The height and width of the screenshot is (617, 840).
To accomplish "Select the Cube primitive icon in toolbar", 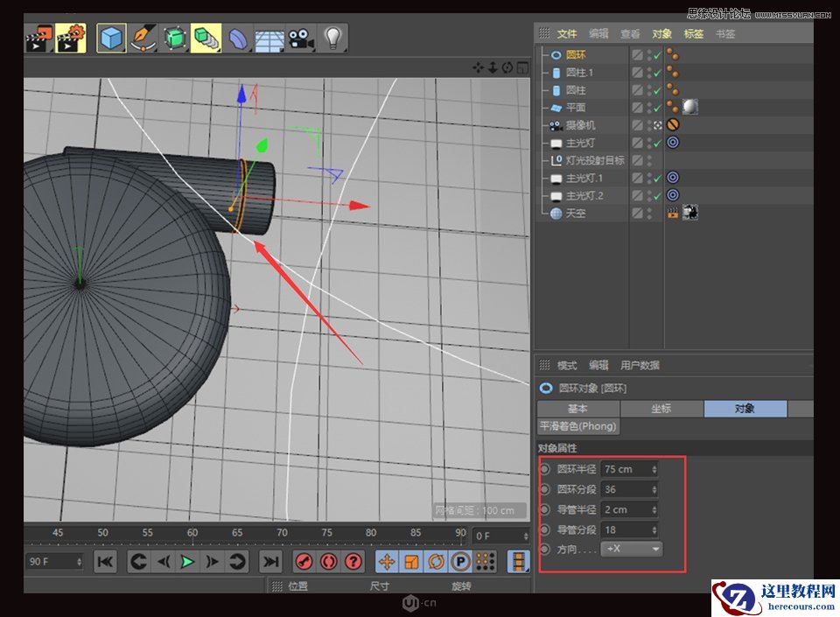I will 113,36.
